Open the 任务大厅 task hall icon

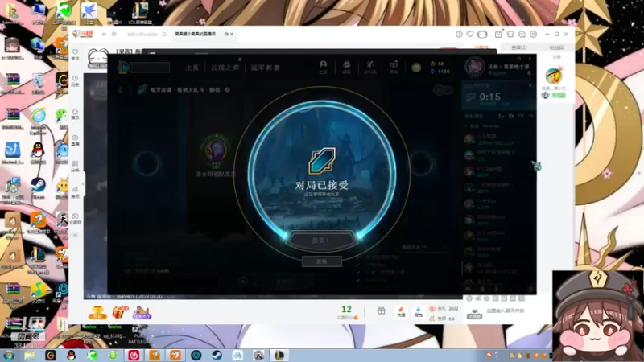142,312
